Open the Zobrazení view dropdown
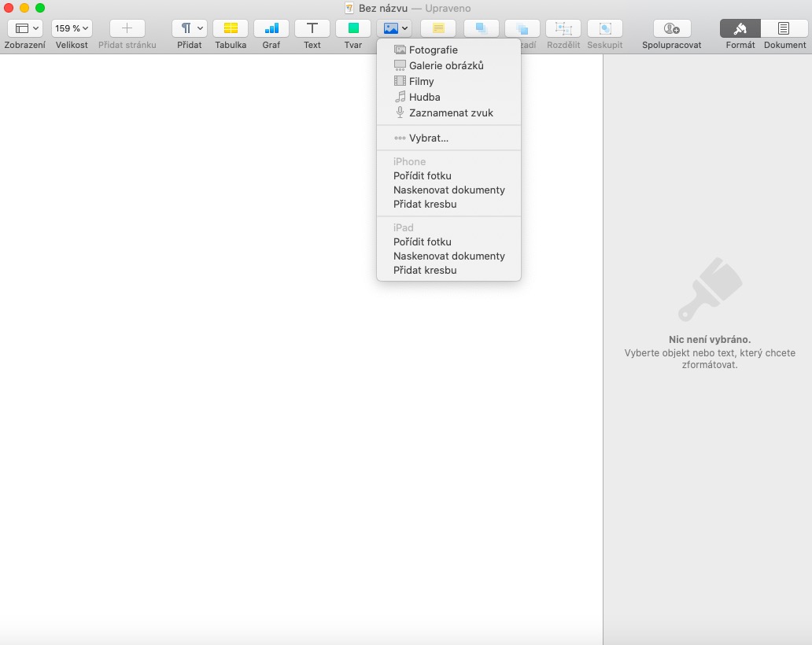The width and height of the screenshot is (812, 645). click(25, 28)
